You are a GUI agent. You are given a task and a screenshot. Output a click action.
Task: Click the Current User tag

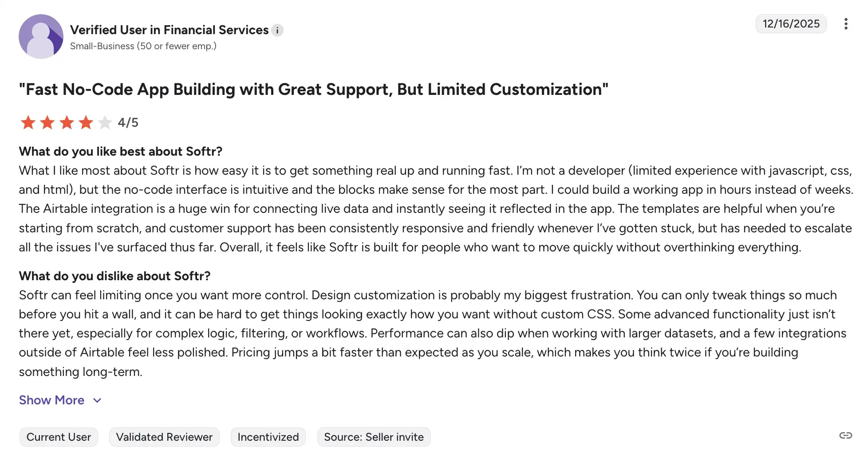pos(59,437)
